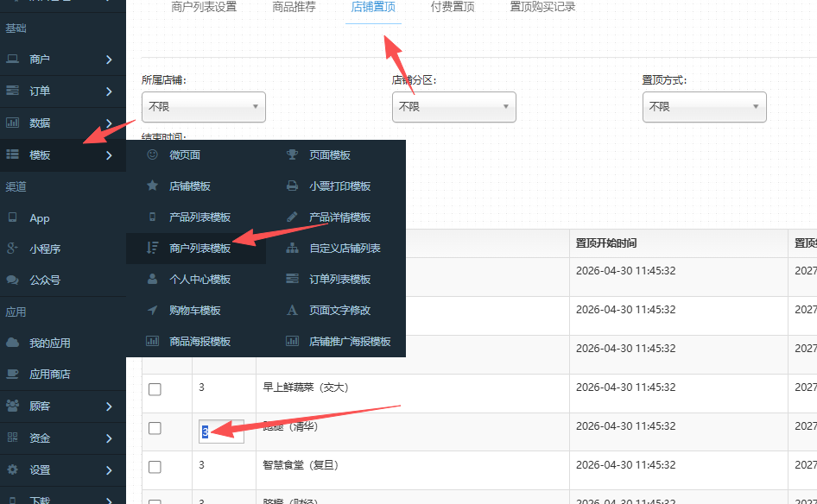Open the 店铺分区 dropdown
This screenshot has height=504, width=817.
[x=453, y=107]
